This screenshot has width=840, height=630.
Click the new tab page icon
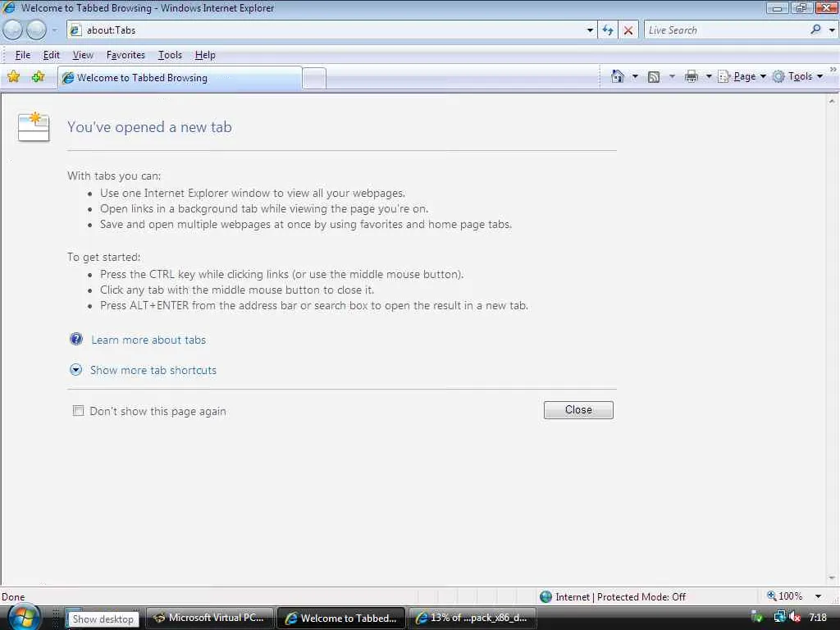coord(33,127)
